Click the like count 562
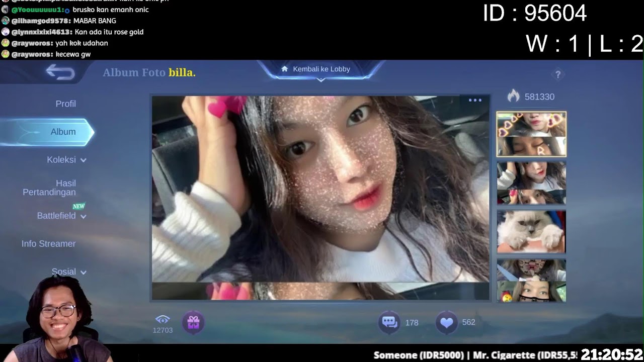 tap(468, 322)
